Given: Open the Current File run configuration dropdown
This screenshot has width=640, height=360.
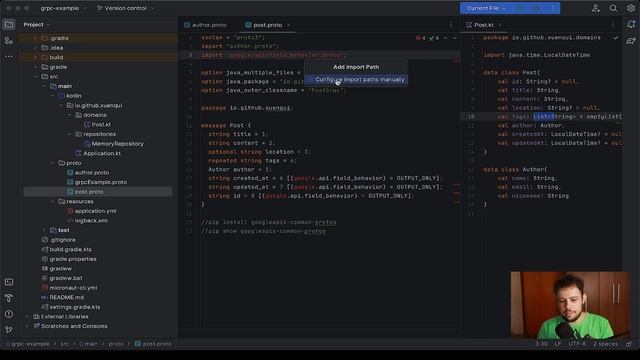Looking at the screenshot, I should point(486,8).
